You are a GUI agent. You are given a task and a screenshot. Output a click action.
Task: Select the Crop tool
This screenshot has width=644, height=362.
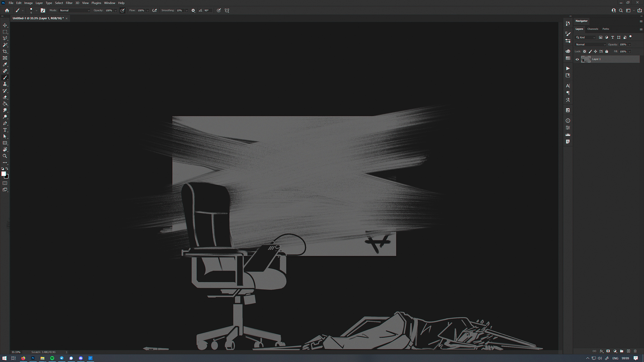5,51
